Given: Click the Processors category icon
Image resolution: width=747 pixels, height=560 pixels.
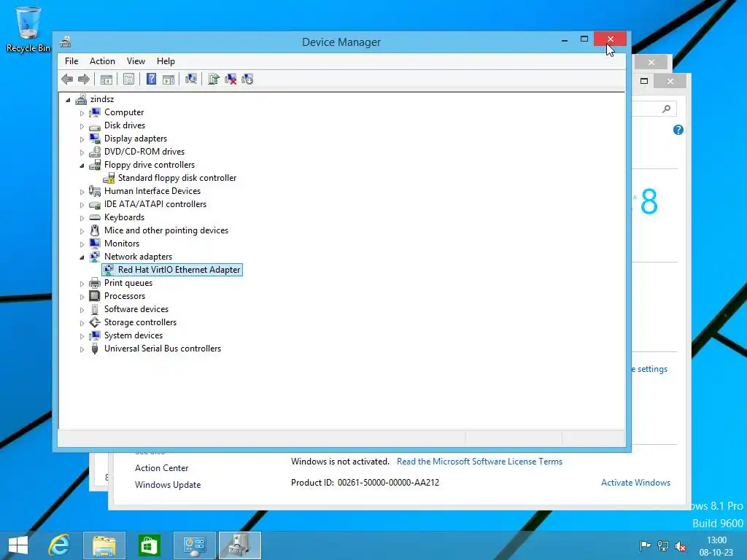Looking at the screenshot, I should 95,296.
